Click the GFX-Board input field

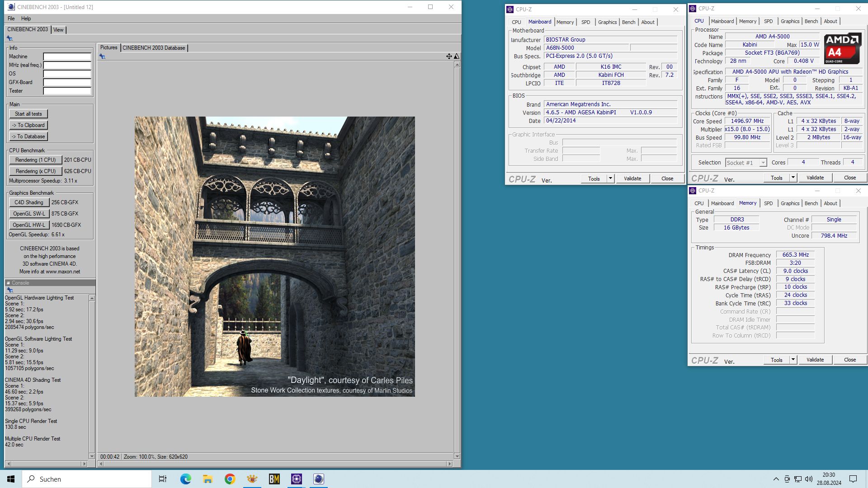click(67, 82)
